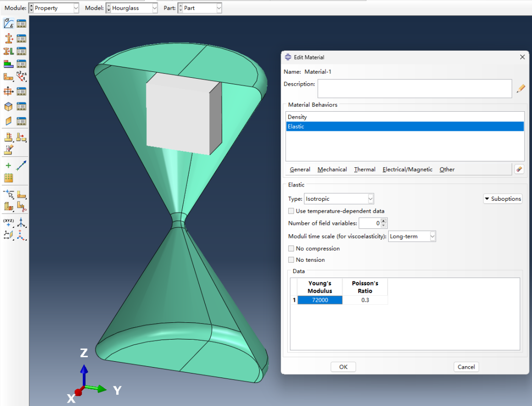Select the Create Reference Point tool
The image size is (532, 406).
[8, 165]
